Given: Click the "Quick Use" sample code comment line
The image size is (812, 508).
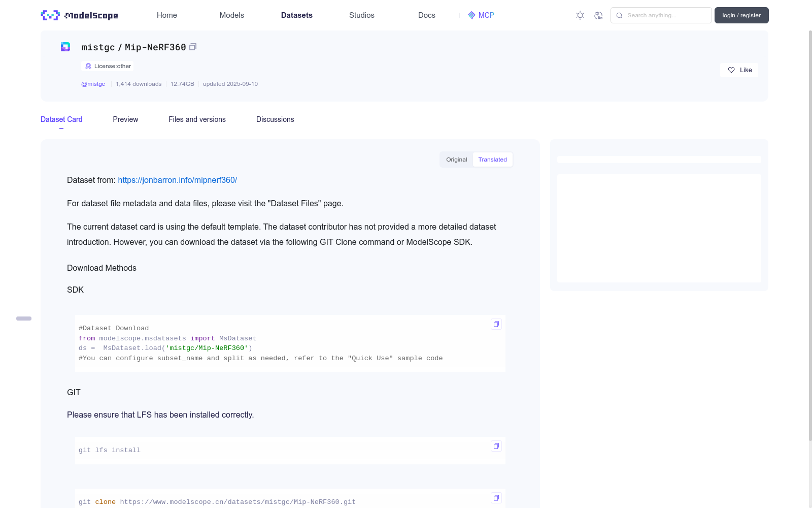Looking at the screenshot, I should pos(261,358).
